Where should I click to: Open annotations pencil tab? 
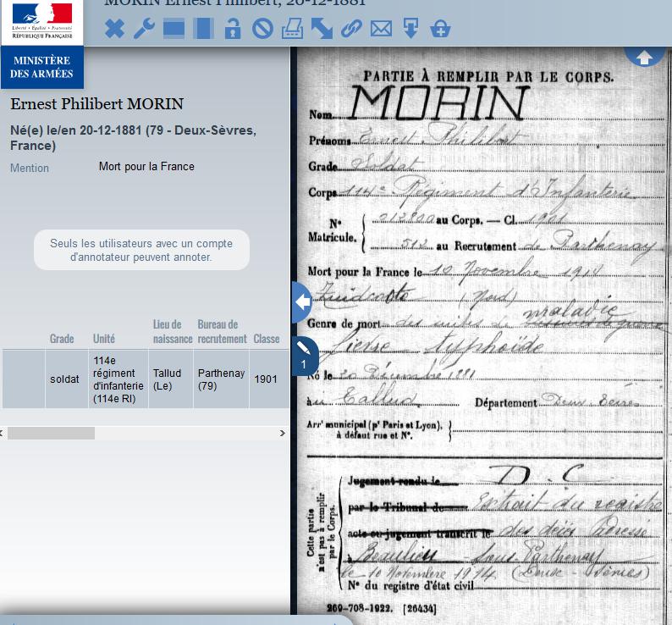(x=305, y=356)
